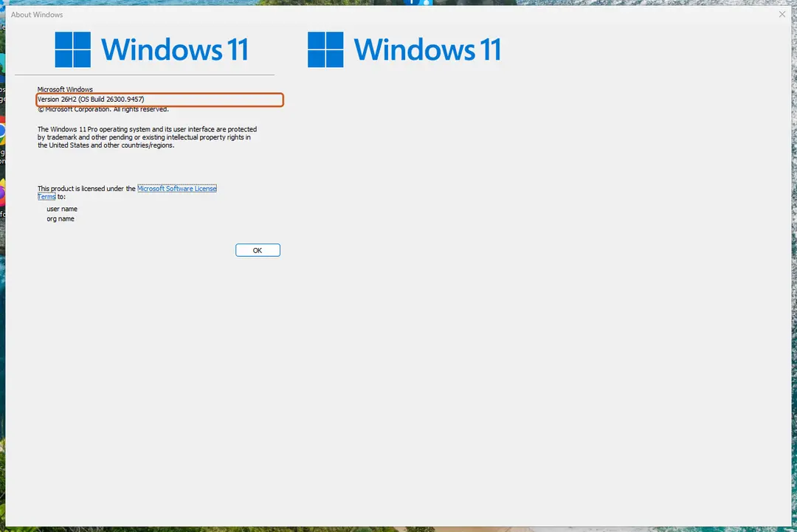
Task: Click 'This product is licensed under the' text
Action: pyautogui.click(x=86, y=188)
